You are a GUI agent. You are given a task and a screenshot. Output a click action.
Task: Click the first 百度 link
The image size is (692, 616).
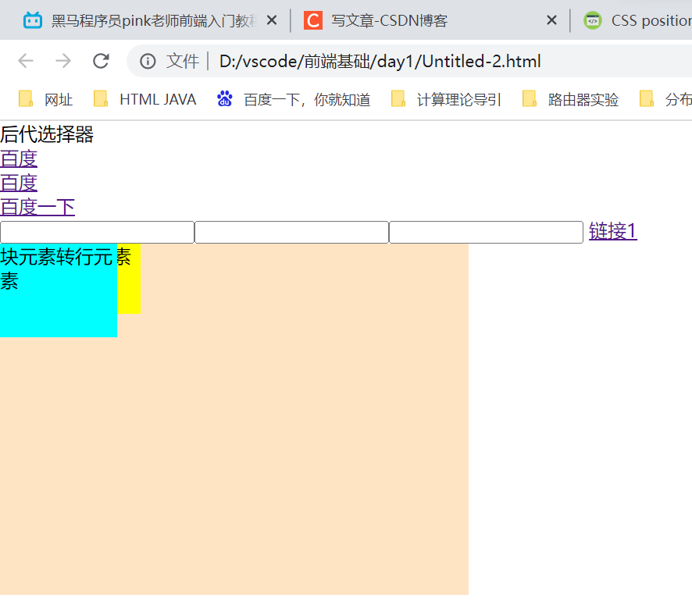point(18,158)
